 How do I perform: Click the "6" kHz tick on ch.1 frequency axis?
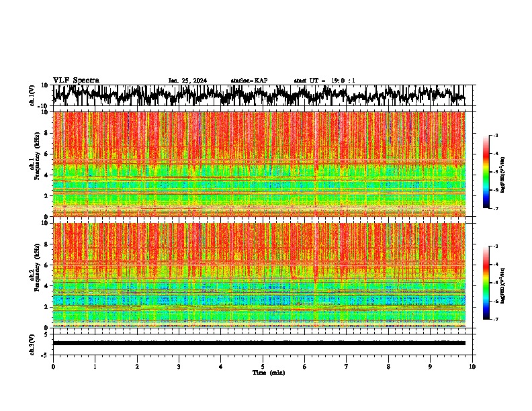[47, 154]
